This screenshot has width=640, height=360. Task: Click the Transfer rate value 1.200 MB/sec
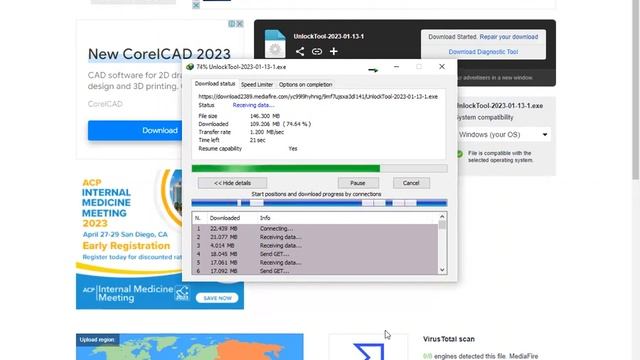coord(267,132)
